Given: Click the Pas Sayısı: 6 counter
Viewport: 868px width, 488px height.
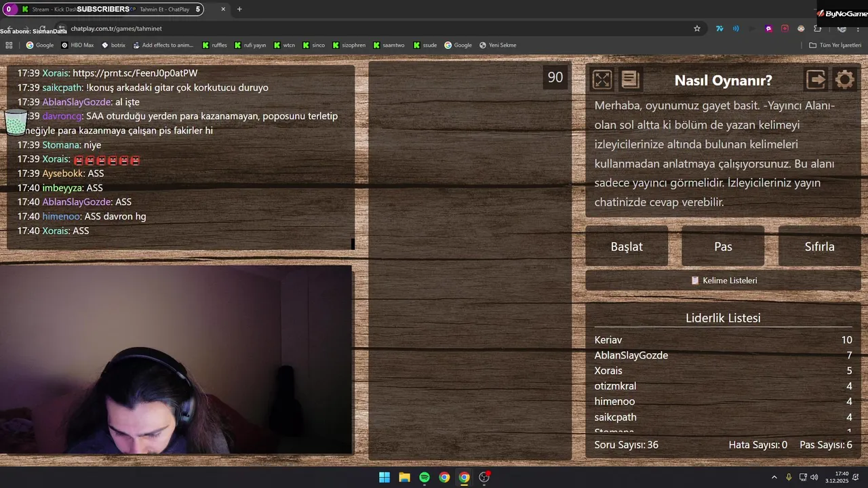Looking at the screenshot, I should point(826,445).
